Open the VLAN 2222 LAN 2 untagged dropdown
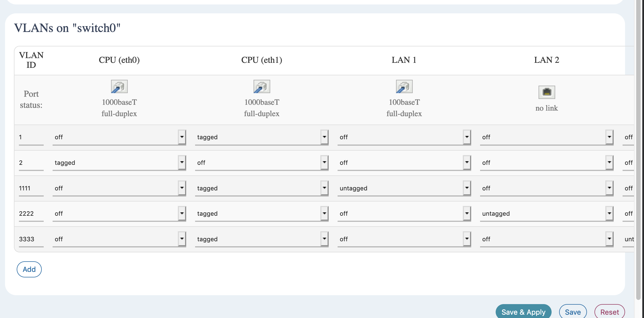Screen dimensions: 644x318 pyautogui.click(x=546, y=213)
